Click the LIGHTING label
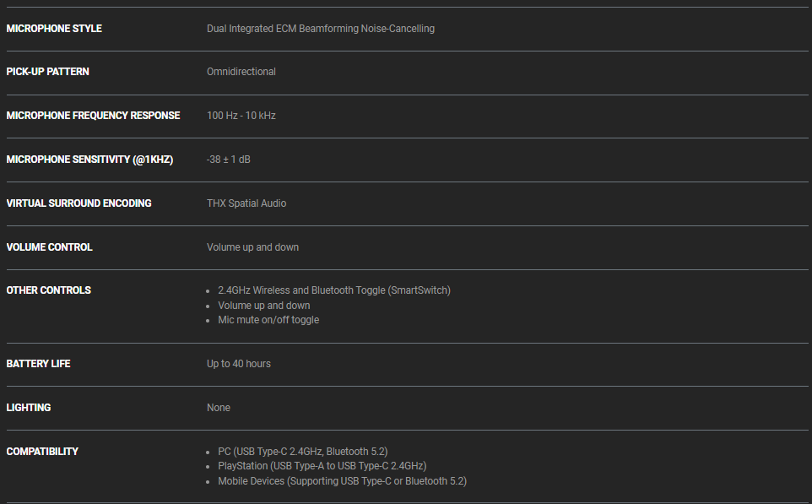The width and height of the screenshot is (812, 504). click(29, 408)
